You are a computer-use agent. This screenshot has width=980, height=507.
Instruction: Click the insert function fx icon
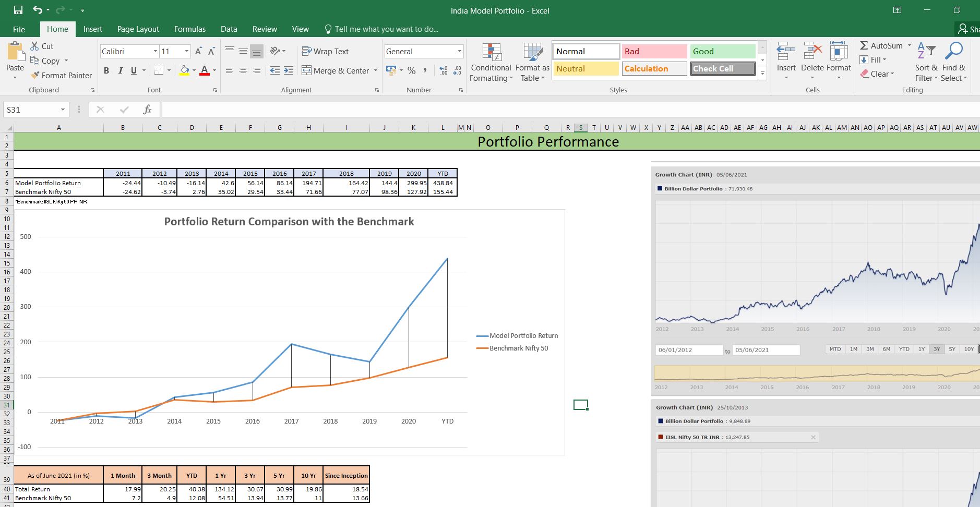pyautogui.click(x=147, y=110)
